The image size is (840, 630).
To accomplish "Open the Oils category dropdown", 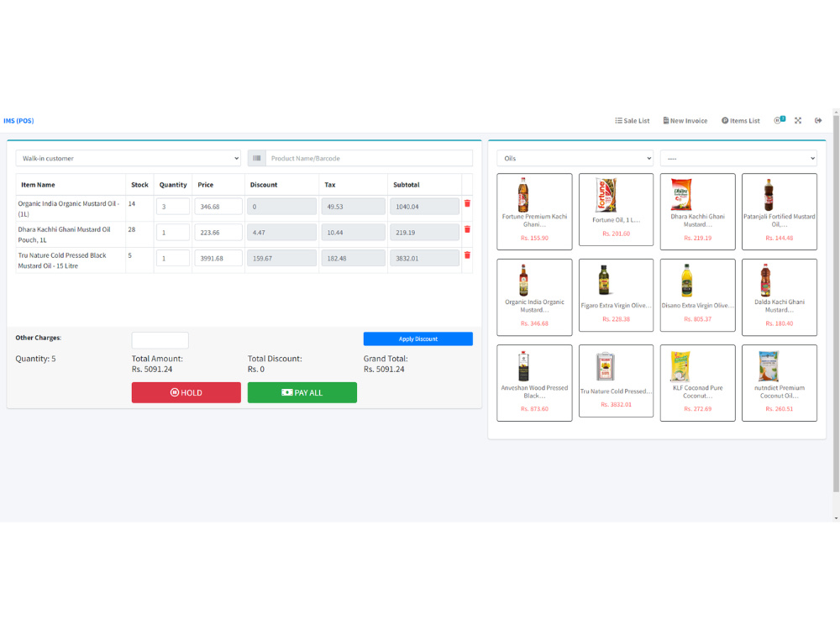I will coord(575,158).
